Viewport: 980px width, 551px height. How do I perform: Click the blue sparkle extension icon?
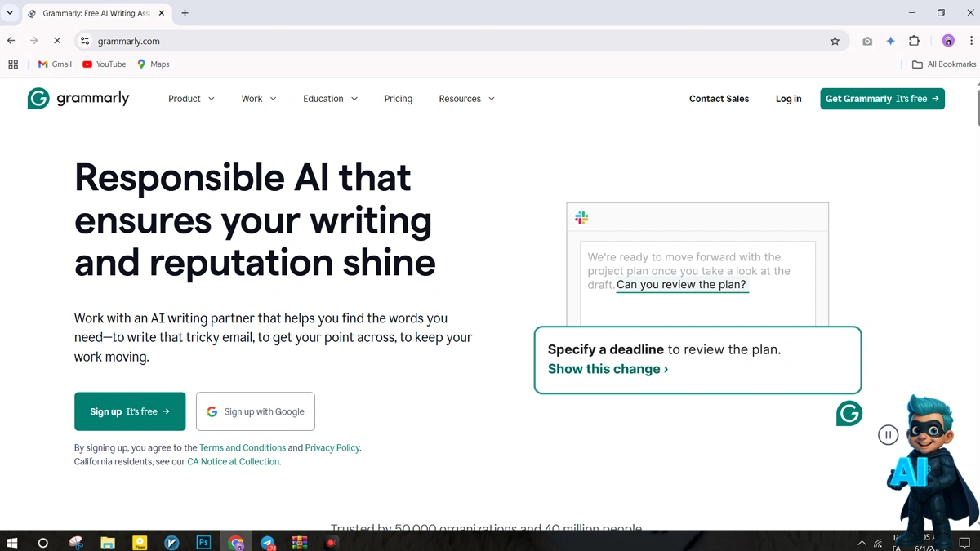891,41
